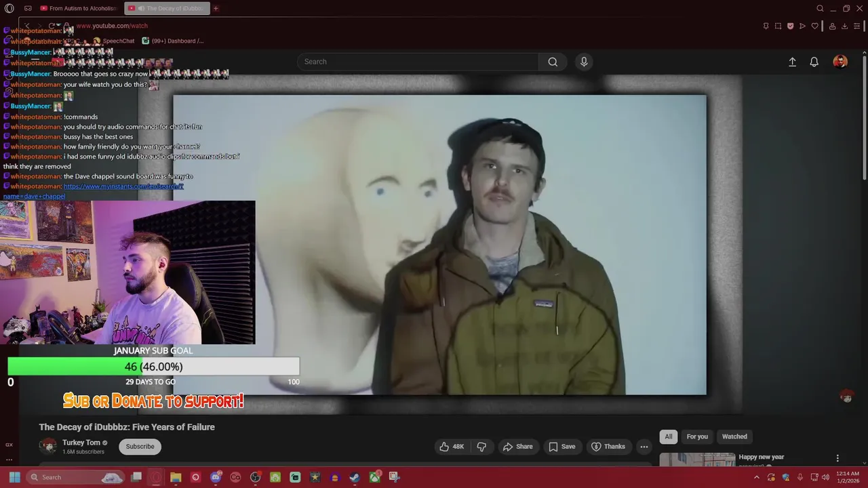868x488 pixels.
Task: Open a new browser tab
Action: [x=216, y=8]
